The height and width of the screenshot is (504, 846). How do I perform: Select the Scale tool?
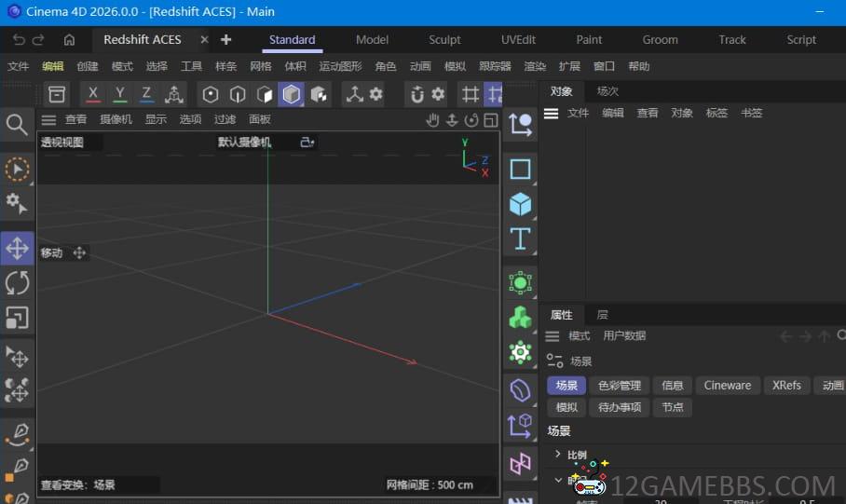point(17,318)
